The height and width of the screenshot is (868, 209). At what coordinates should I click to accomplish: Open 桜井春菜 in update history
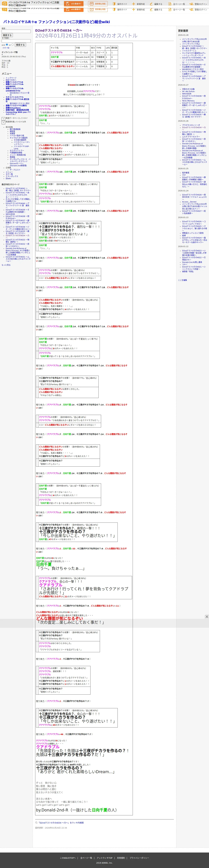186,173
